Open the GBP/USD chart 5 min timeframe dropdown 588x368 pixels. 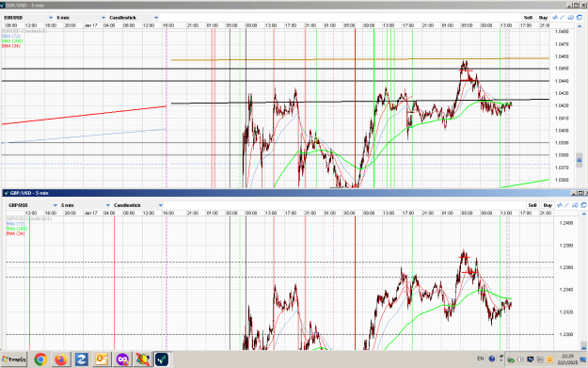(85, 205)
